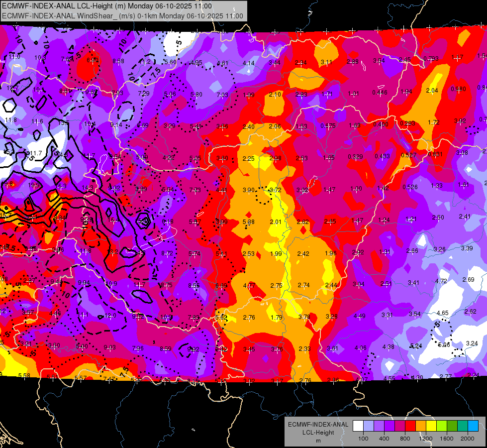This screenshot has width=487, height=448.
Task: Click the wind shear value '0.980'
Action: pos(458,89)
